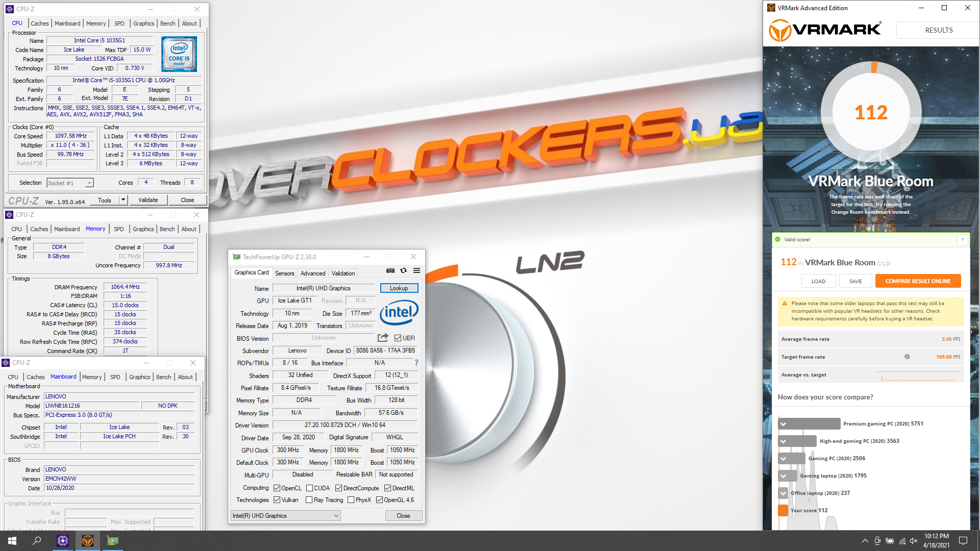Expand the High-end gaming PC comparison
Screen dimensions: 980x551
(x=783, y=441)
